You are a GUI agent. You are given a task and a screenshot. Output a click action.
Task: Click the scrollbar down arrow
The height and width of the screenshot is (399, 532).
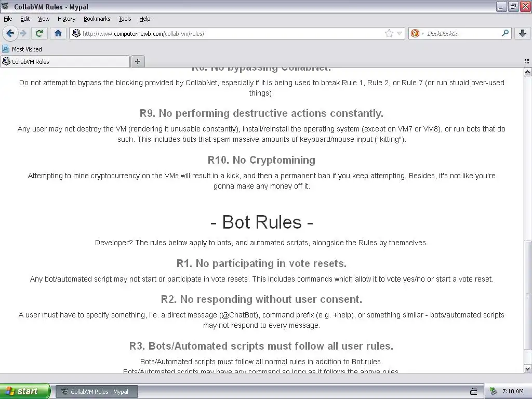pyautogui.click(x=528, y=368)
